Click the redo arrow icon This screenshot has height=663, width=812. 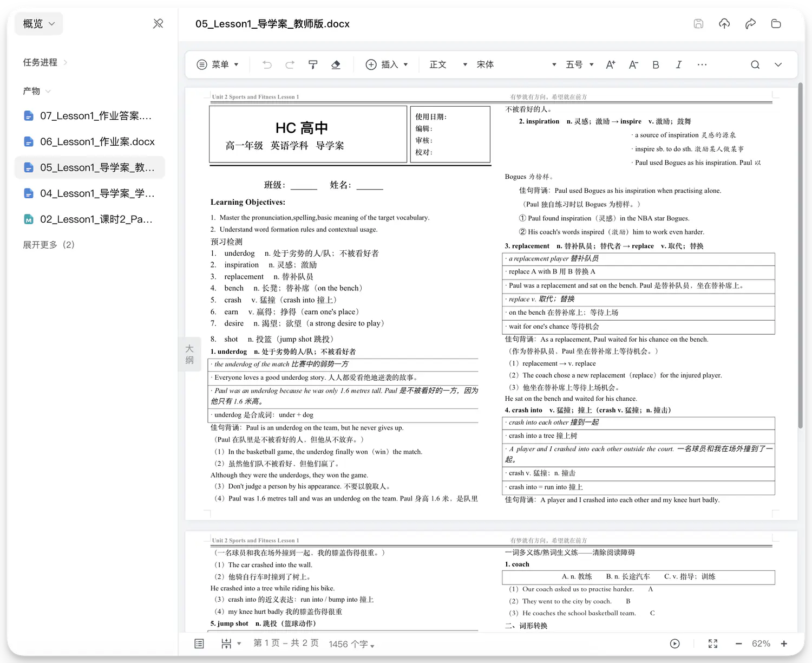coord(290,64)
